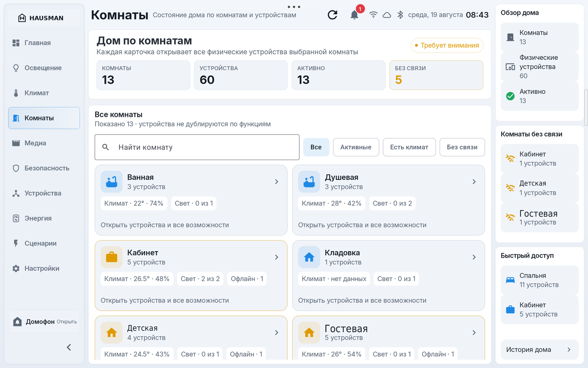The image size is (588, 368).
Task: Click the Ванная bathtub icon
Action: (x=112, y=182)
